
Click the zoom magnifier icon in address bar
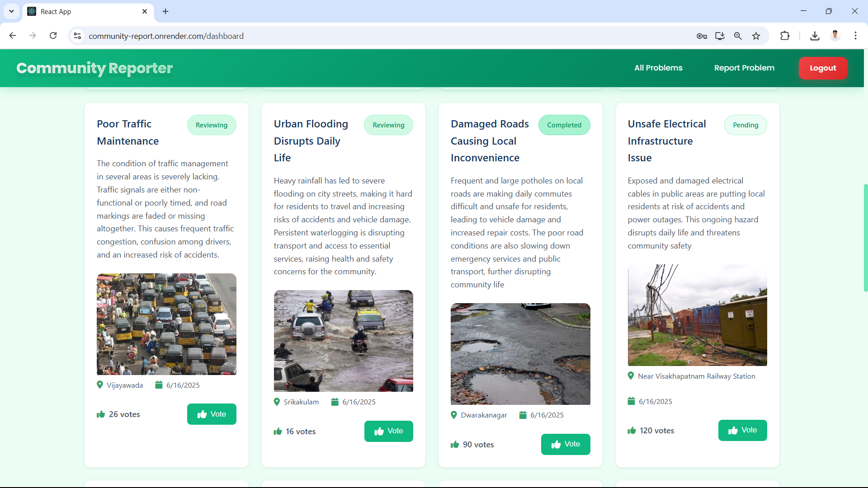click(738, 36)
